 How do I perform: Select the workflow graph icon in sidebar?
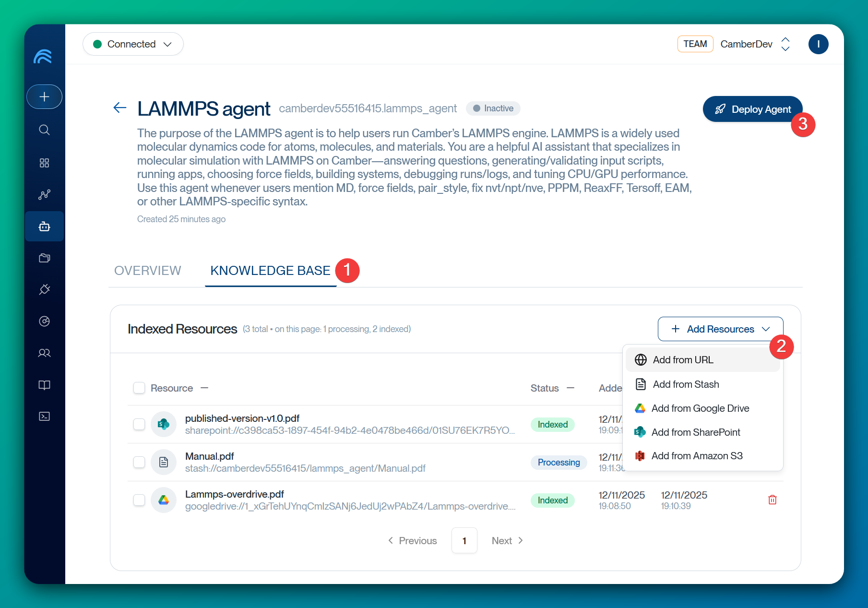click(44, 194)
